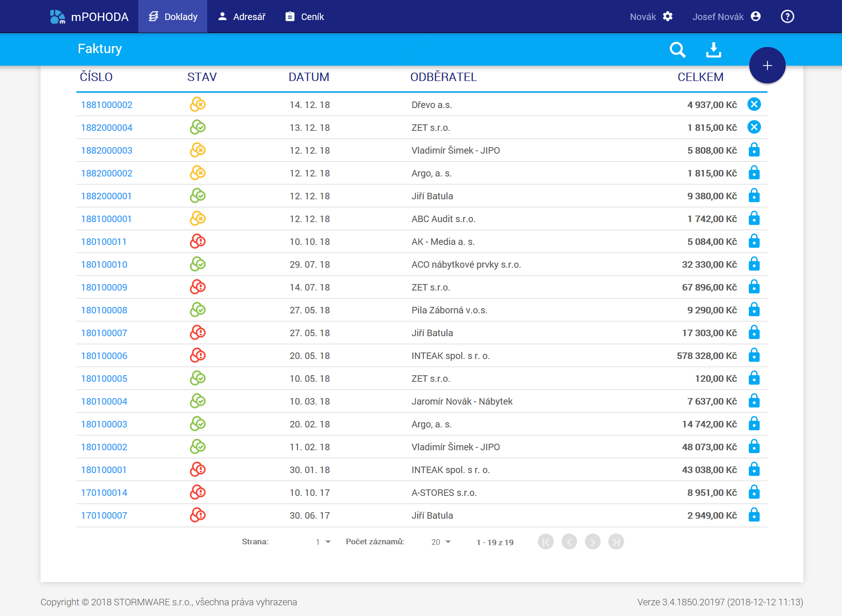Switch to the Doklady tab
This screenshot has width=842, height=616.
(x=173, y=17)
